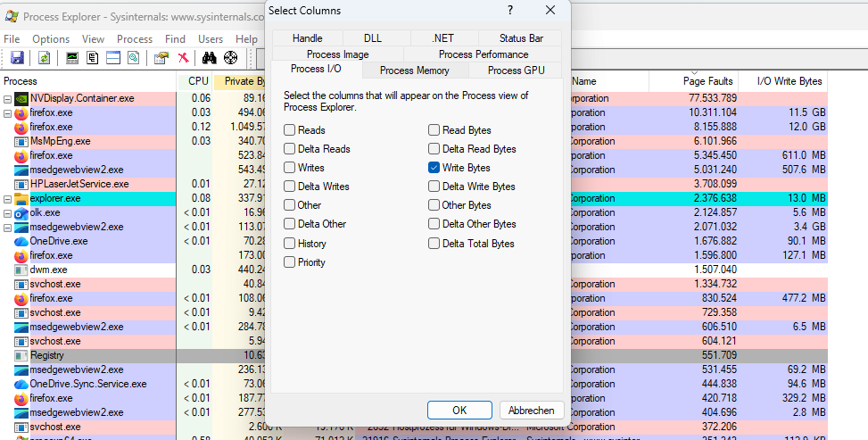Open the Process Performance tab
Viewport: 868px width, 440px height.
[484, 54]
